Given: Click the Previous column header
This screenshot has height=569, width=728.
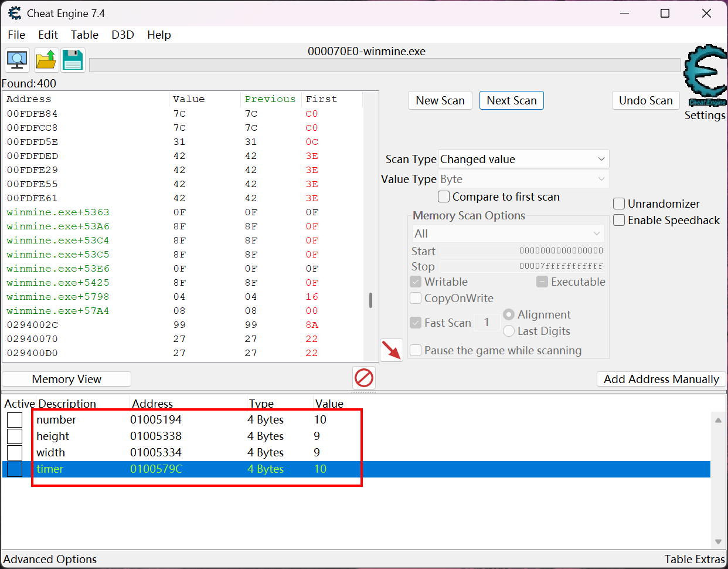Looking at the screenshot, I should 270,99.
